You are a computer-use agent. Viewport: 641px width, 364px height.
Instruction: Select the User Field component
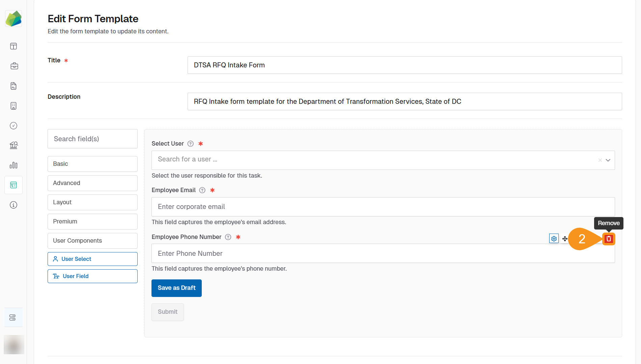(x=92, y=276)
